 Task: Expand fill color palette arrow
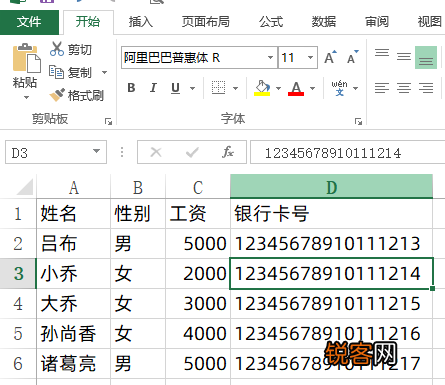coord(278,88)
